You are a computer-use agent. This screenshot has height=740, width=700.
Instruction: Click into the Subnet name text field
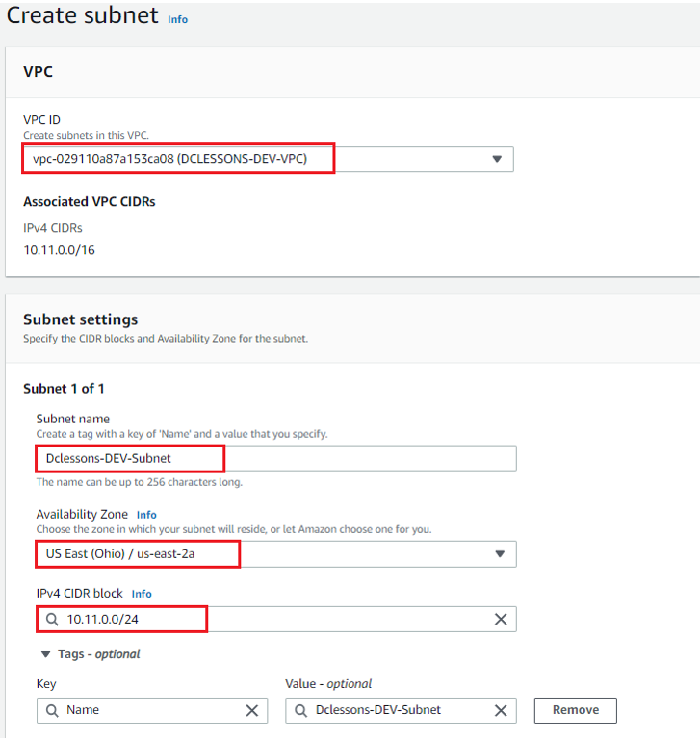coord(275,458)
